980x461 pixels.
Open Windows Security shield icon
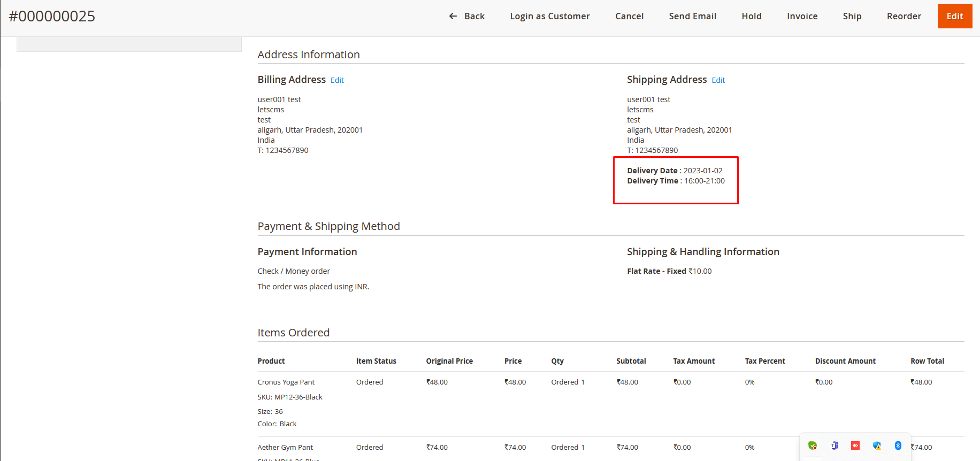(x=877, y=445)
